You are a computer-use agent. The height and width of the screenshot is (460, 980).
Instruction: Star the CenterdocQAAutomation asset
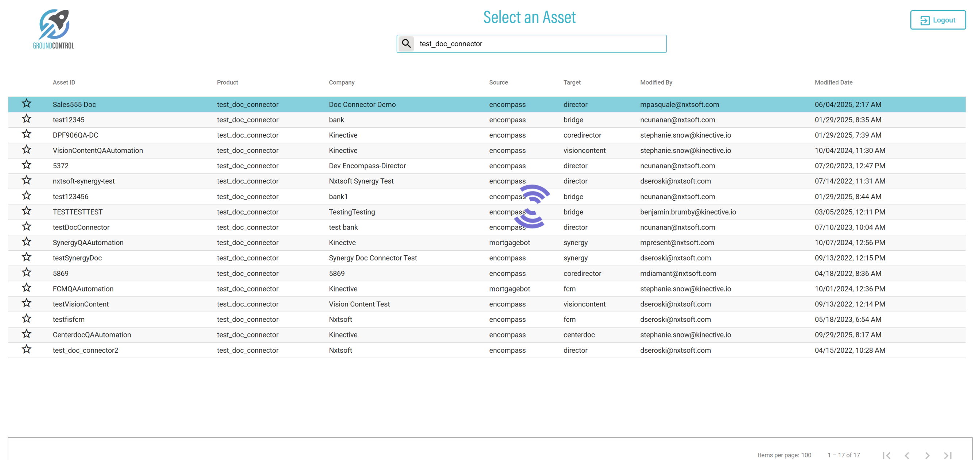26,334
